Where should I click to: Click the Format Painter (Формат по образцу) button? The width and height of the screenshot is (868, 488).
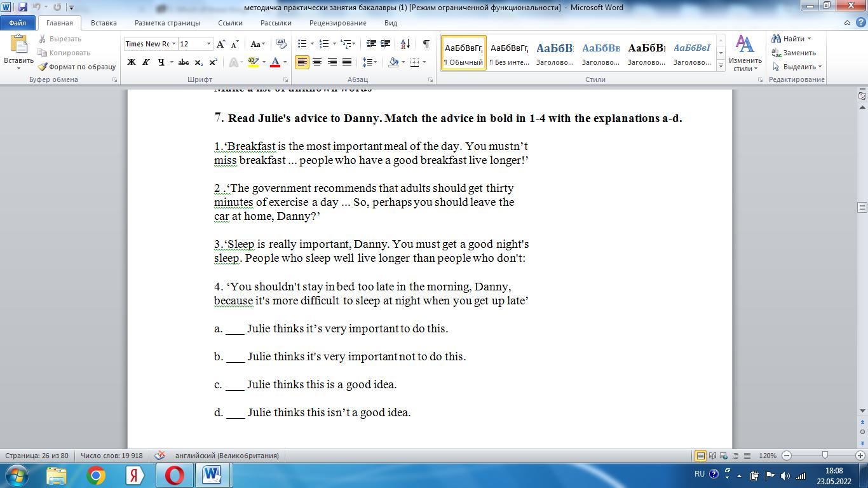pos(76,67)
